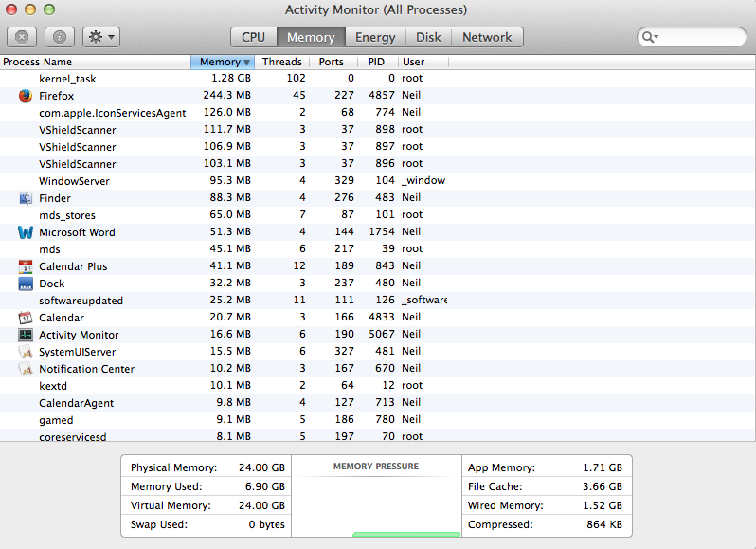Select the gamed process

(x=377, y=420)
